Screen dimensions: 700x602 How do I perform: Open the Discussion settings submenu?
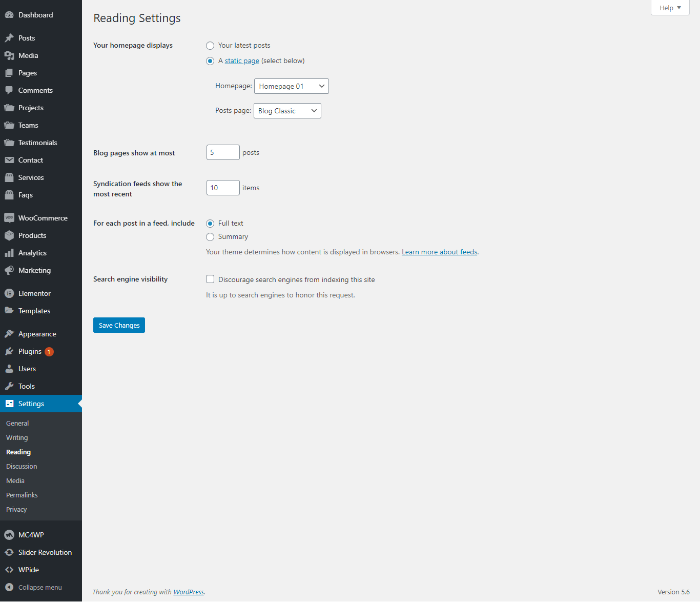[22, 466]
